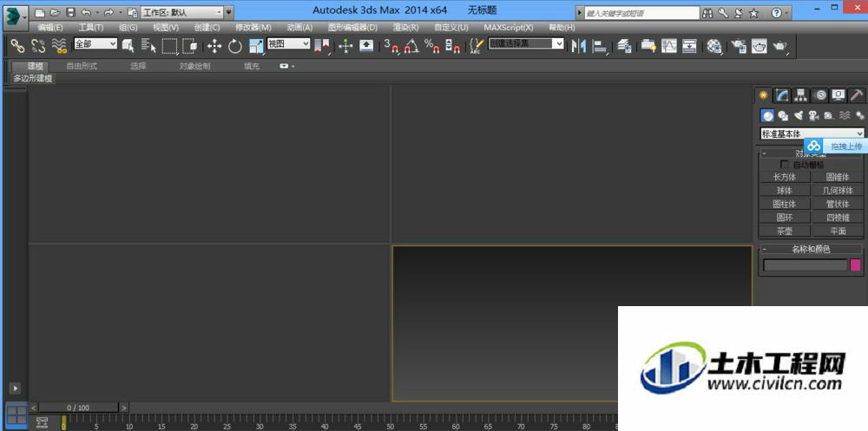Click the binoculars search icon
The width and height of the screenshot is (868, 431).
point(708,13)
